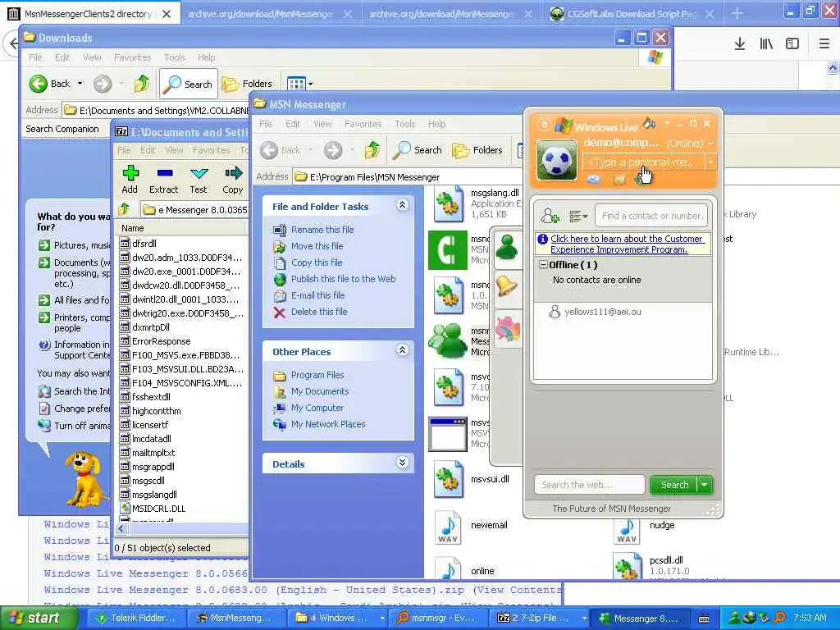Click the soccer ball display picture
This screenshot has height=630, width=840.
(557, 160)
